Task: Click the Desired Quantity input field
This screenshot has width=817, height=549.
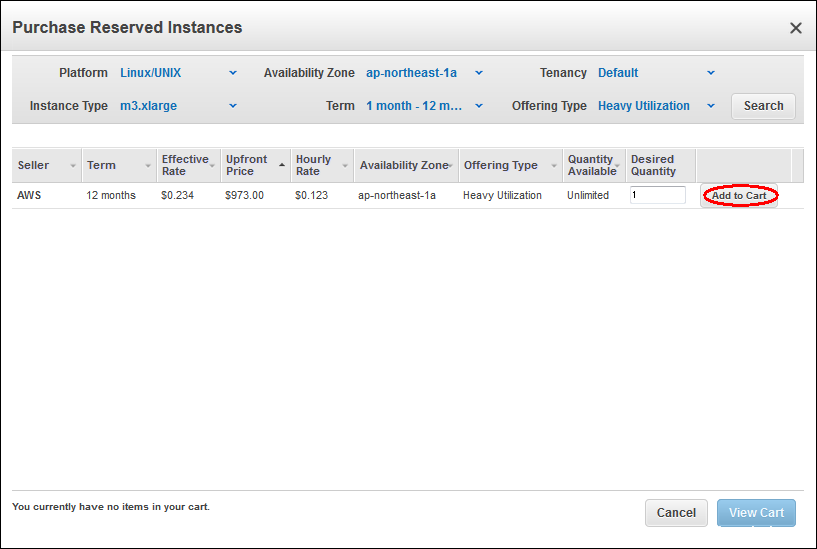Action: pos(657,195)
